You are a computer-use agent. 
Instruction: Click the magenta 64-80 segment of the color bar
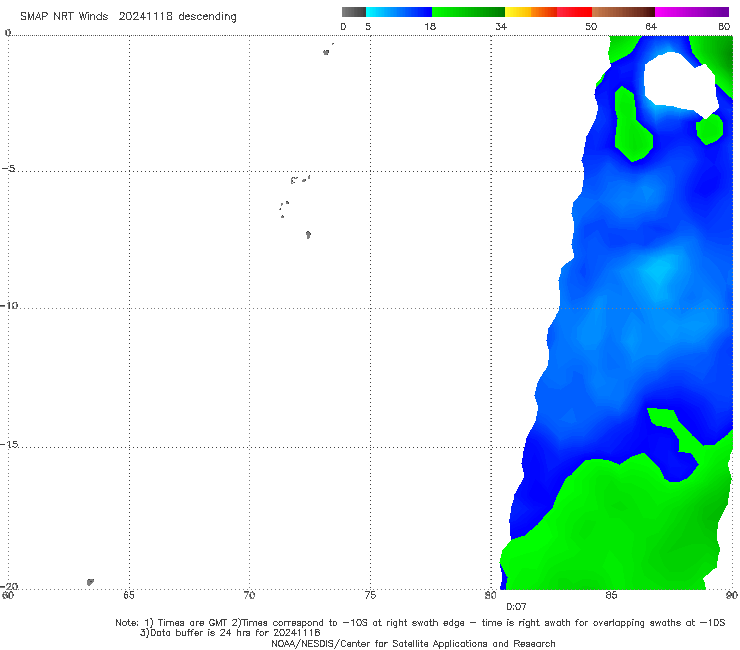[692, 12]
